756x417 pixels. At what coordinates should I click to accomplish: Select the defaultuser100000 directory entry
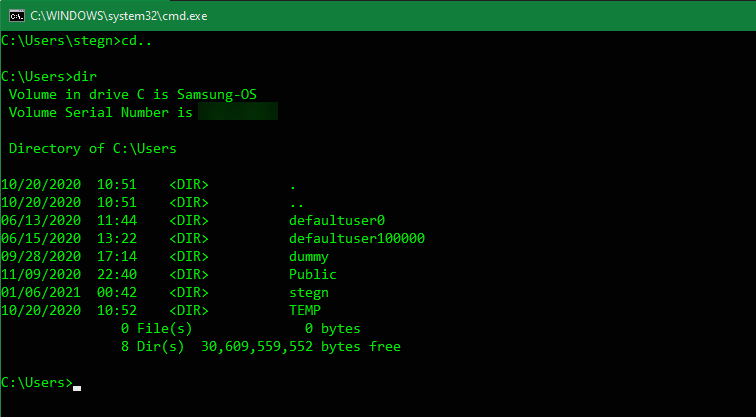click(x=357, y=238)
